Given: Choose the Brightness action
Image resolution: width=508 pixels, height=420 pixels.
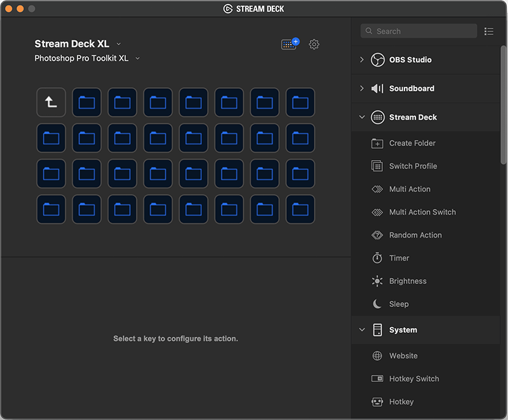Looking at the screenshot, I should [x=407, y=281].
